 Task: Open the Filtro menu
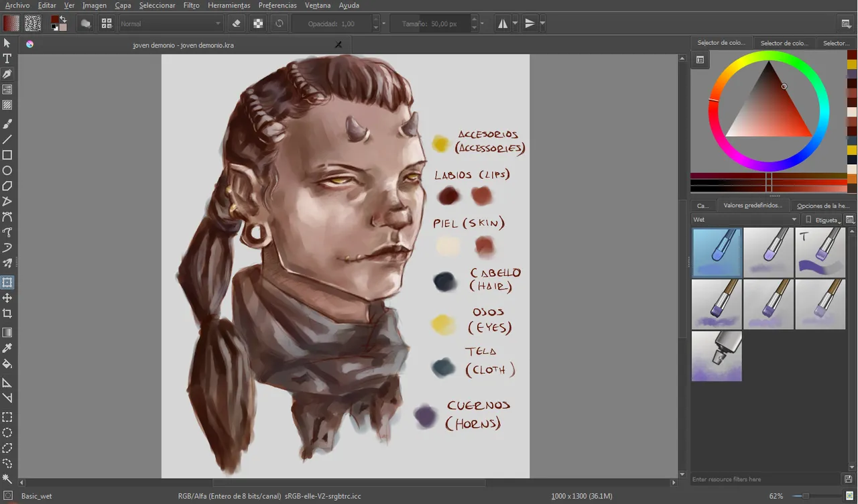click(191, 5)
